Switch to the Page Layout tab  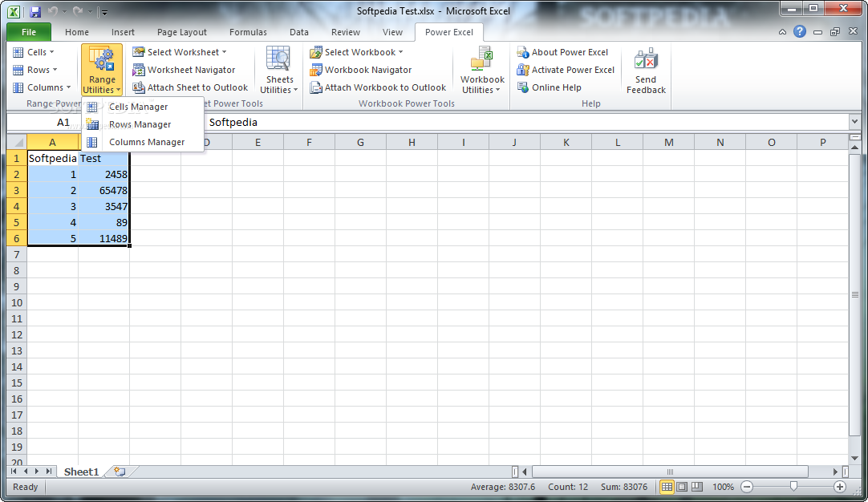coord(181,32)
